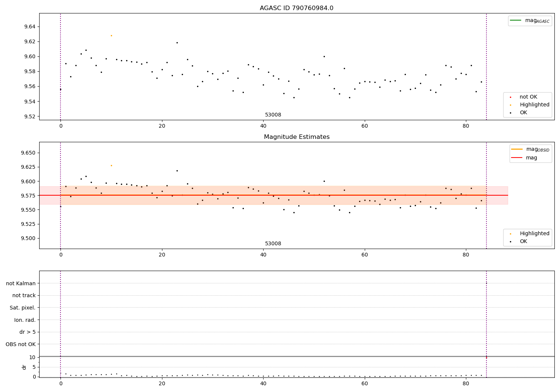The image size is (560, 392).
Task: Click the 9.600 y-axis tick label
Action: click(28, 181)
